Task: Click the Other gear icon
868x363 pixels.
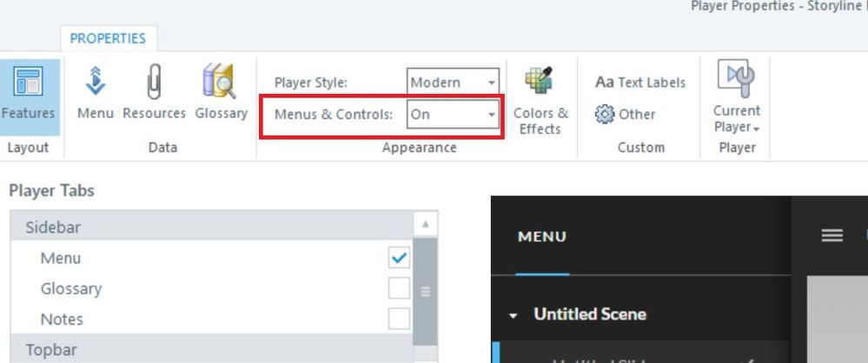Action: tap(606, 114)
